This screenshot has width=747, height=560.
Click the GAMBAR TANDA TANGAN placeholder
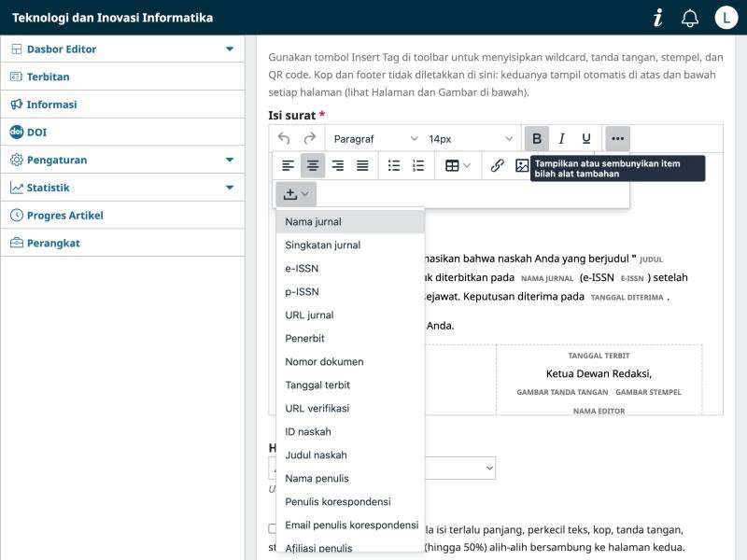pos(562,392)
